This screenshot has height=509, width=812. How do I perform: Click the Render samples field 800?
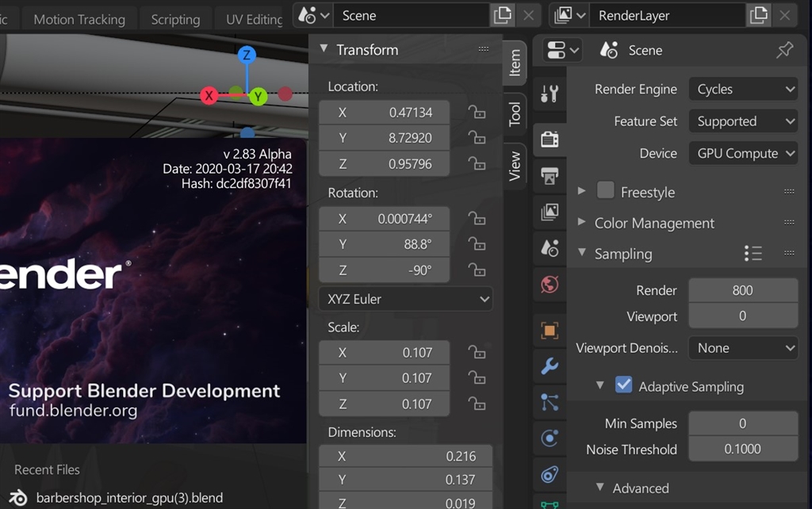[743, 290]
